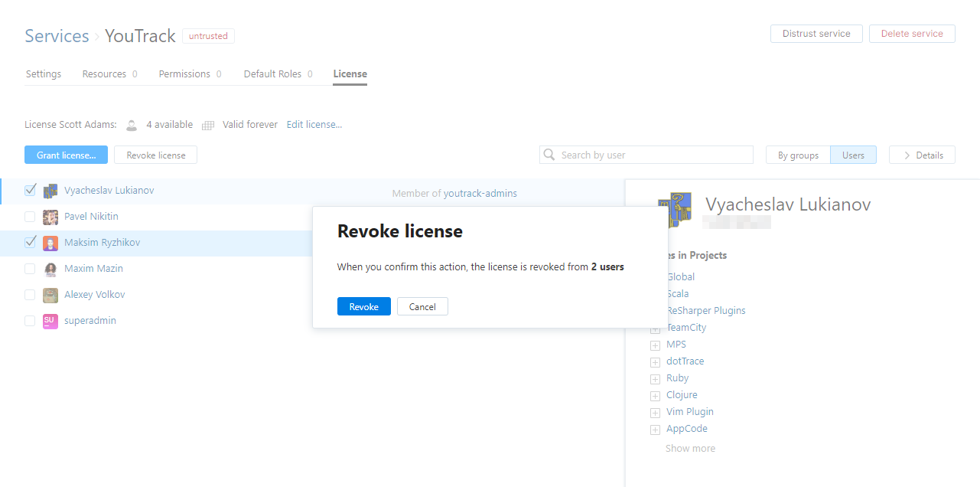Open Edit license link
The height and width of the screenshot is (487, 980).
point(314,125)
